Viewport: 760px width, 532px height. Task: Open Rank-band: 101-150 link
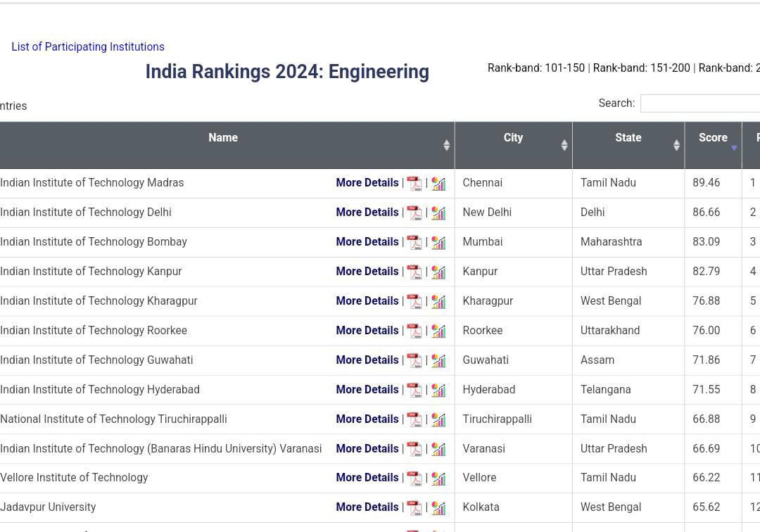pos(536,68)
